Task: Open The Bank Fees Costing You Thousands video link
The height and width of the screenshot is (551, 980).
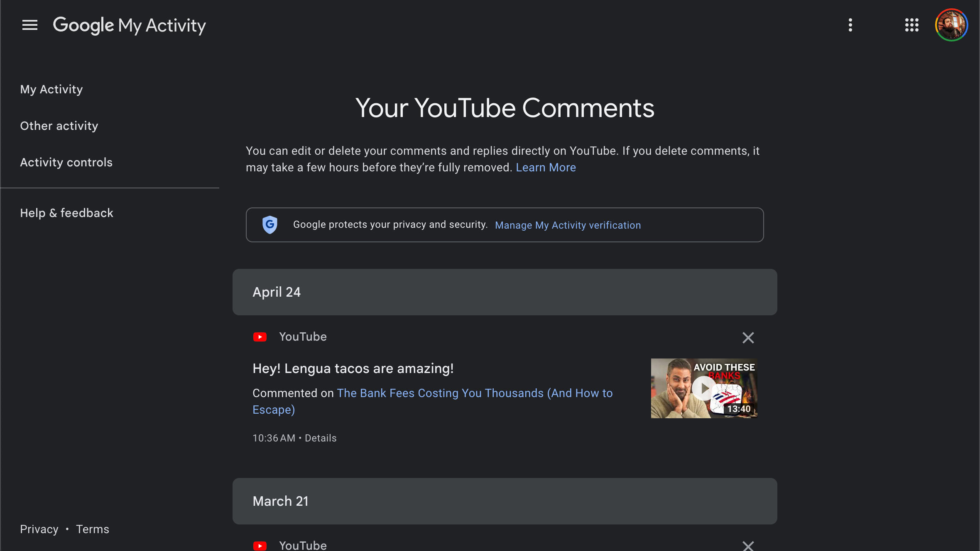Action: click(x=474, y=393)
